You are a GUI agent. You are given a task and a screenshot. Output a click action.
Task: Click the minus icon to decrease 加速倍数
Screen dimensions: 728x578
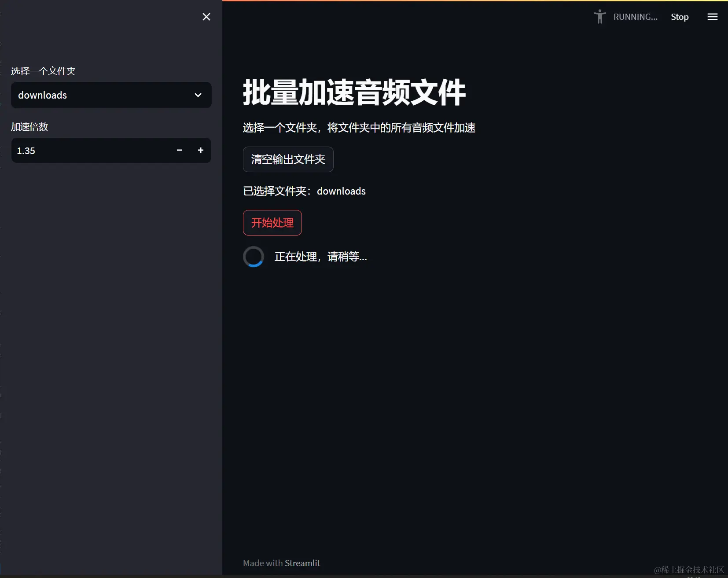(180, 150)
